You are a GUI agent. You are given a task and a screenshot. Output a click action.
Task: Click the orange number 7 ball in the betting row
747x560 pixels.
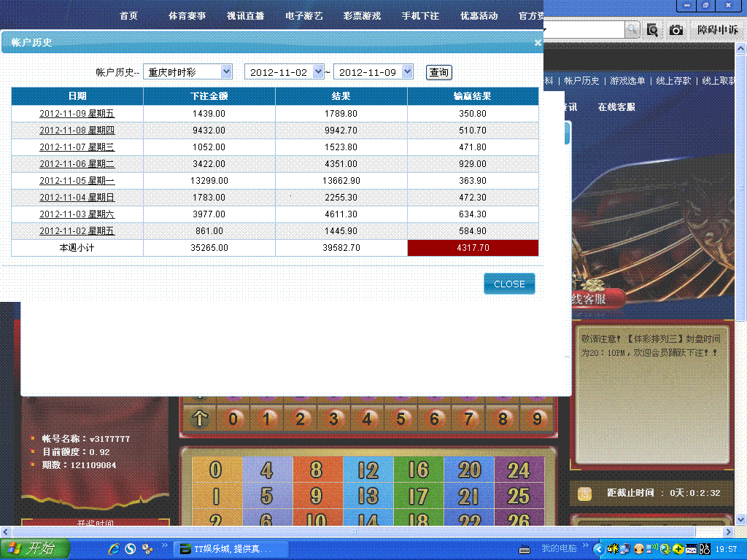coord(468,418)
